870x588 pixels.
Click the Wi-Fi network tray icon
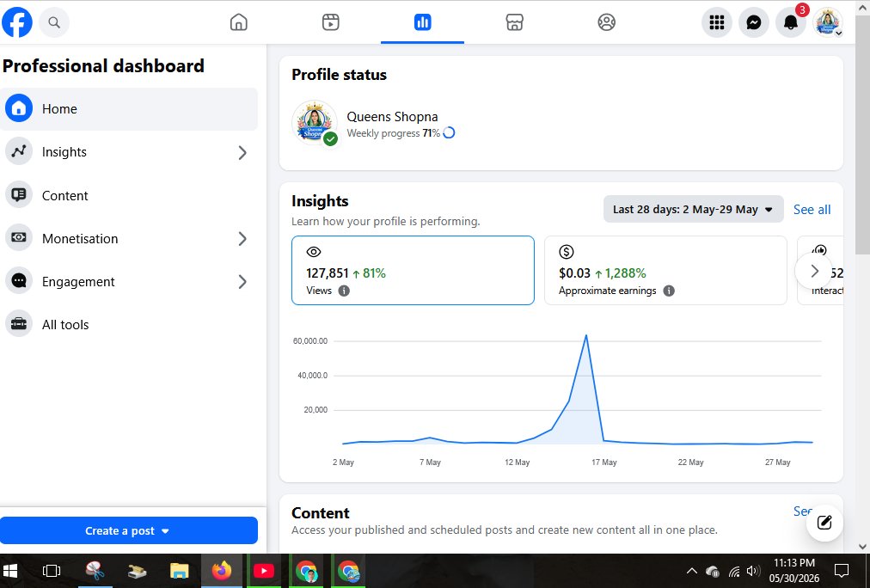pos(734,571)
